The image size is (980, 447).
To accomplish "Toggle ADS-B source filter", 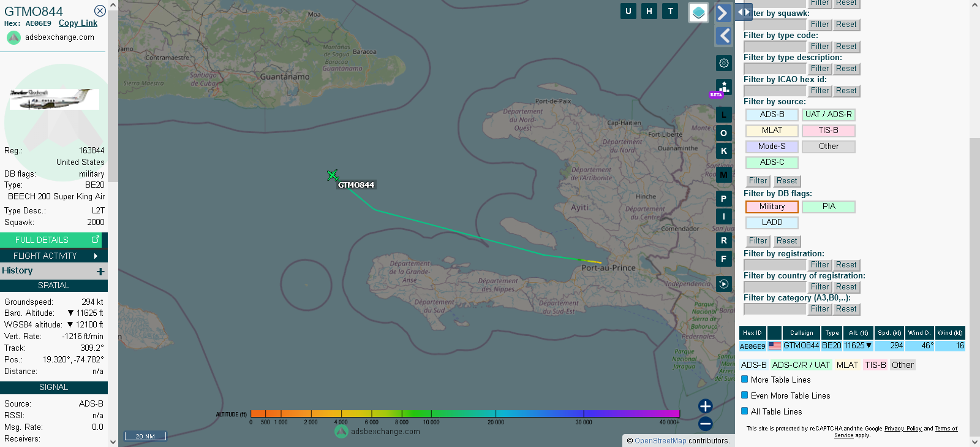I will [x=772, y=115].
